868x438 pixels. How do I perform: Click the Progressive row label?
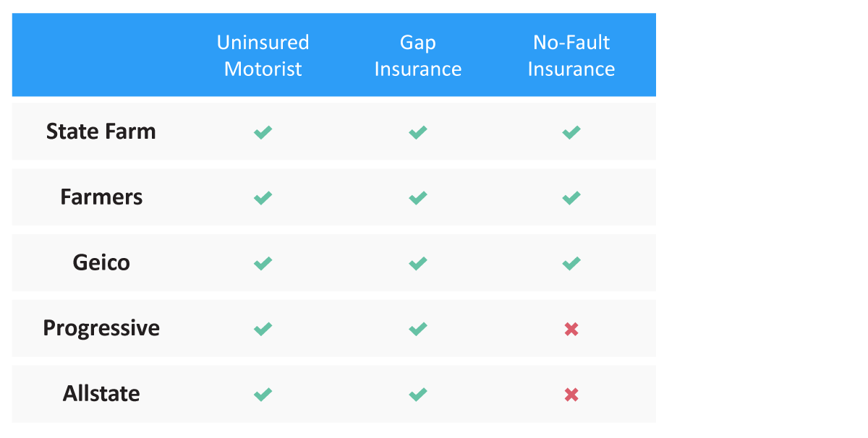tap(101, 328)
